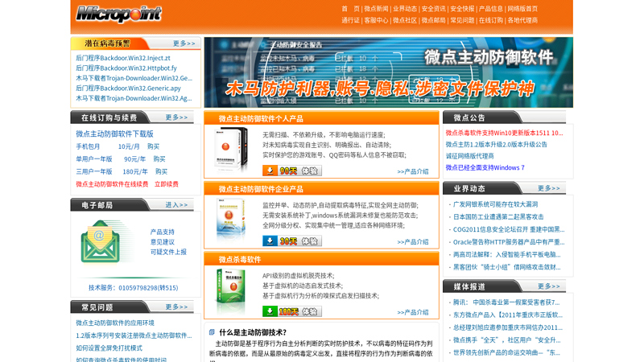Open 微点新闻 in the top navigation

376,9
